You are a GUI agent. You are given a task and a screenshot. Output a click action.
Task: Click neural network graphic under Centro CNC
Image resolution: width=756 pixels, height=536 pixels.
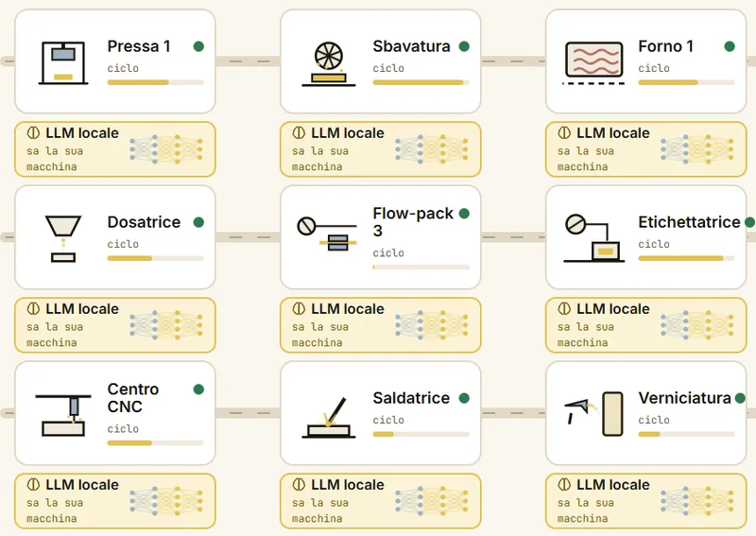coord(166,501)
